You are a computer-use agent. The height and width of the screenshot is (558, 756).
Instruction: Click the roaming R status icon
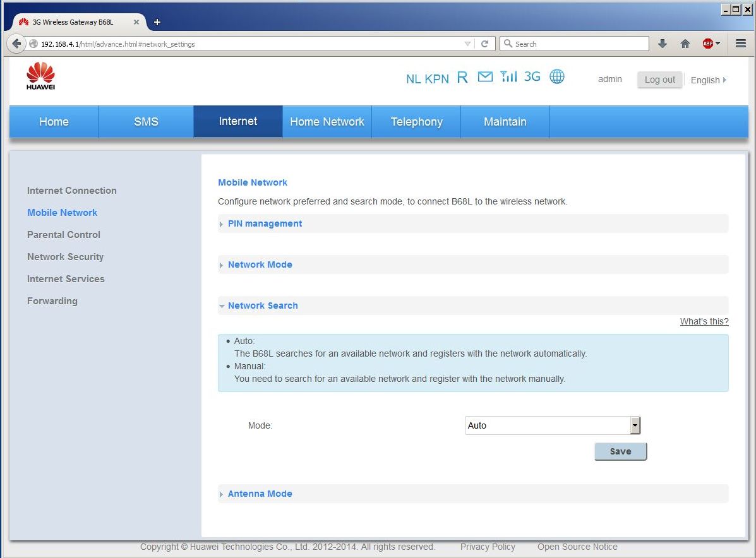click(x=462, y=77)
